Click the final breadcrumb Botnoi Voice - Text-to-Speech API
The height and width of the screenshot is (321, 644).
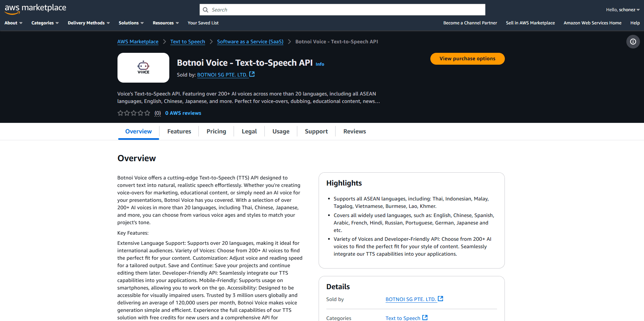pyautogui.click(x=337, y=42)
